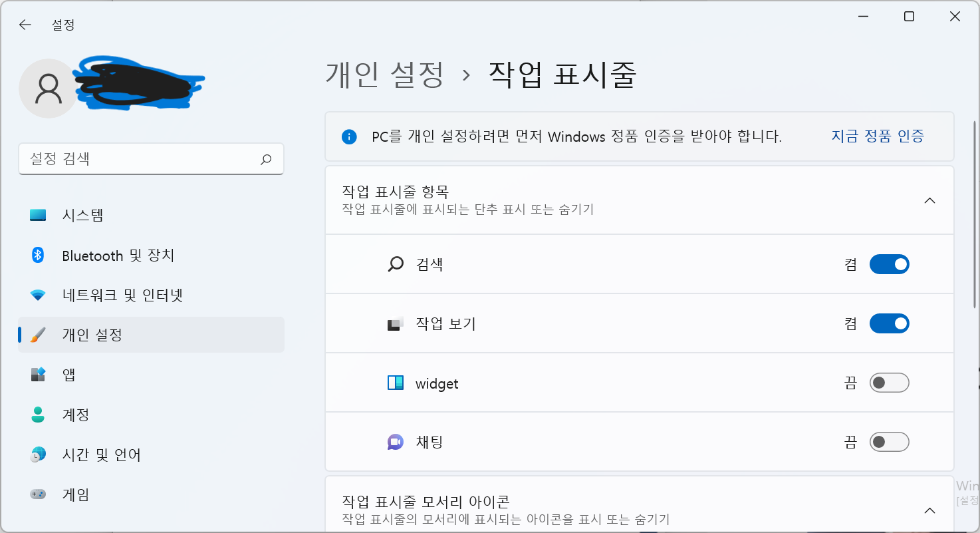
Task: Click the Bluetooth icon in sidebar
Action: (38, 255)
